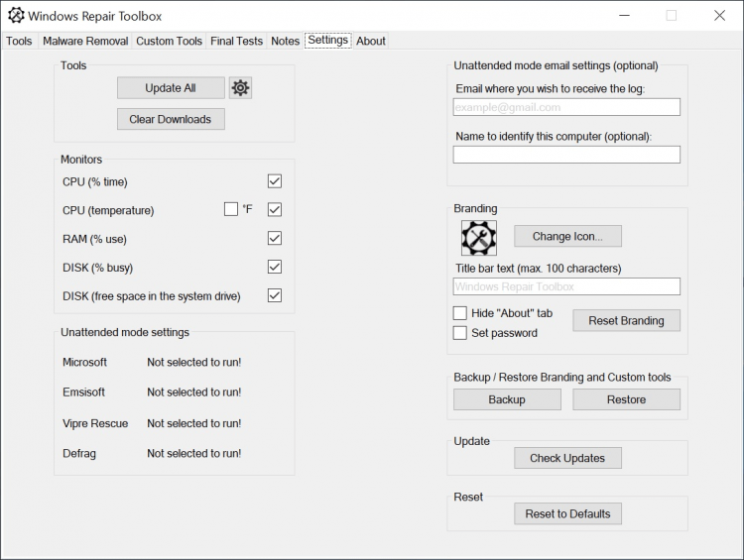The image size is (744, 560).
Task: Uncheck the DISK (% busy) monitor
Action: point(275,267)
